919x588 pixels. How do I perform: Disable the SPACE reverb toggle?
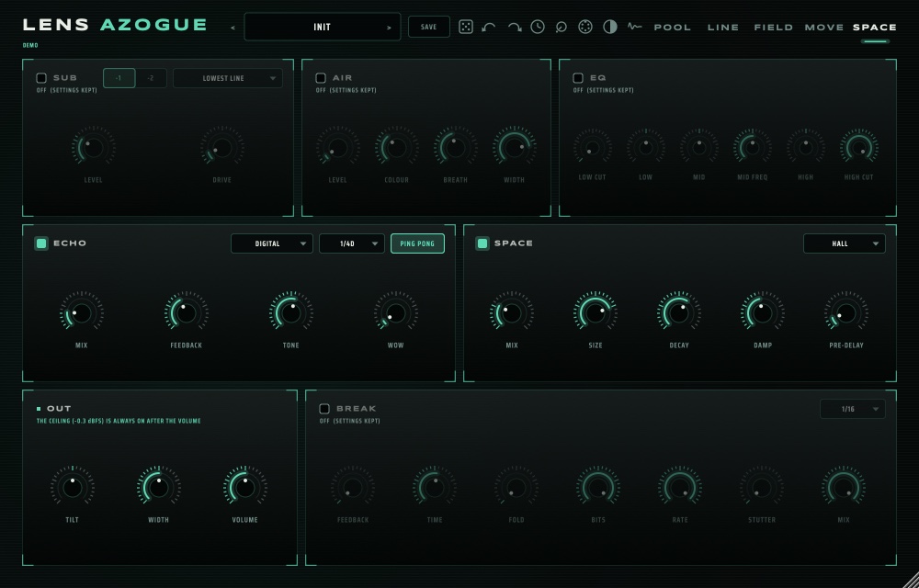click(482, 243)
